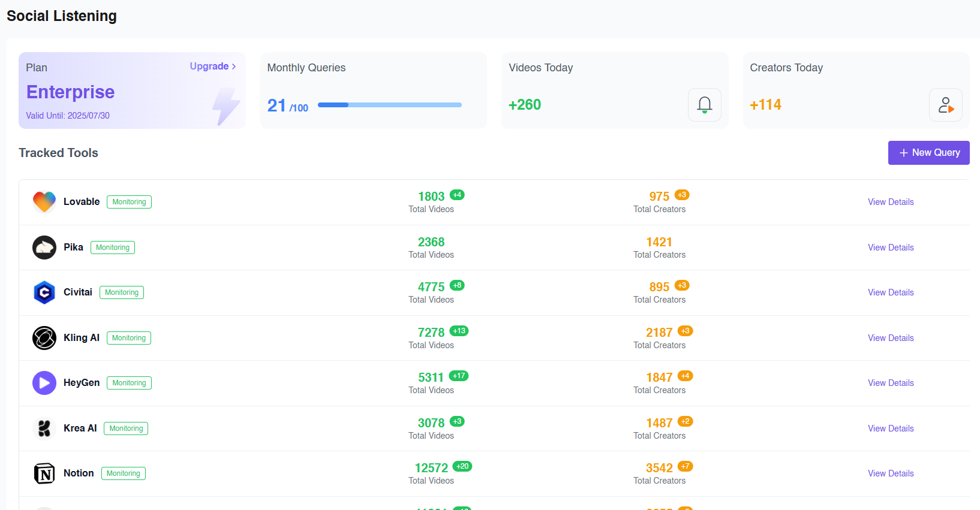This screenshot has width=980, height=510.
Task: Click the Monitoring badge next to Kling AI
Action: click(129, 338)
